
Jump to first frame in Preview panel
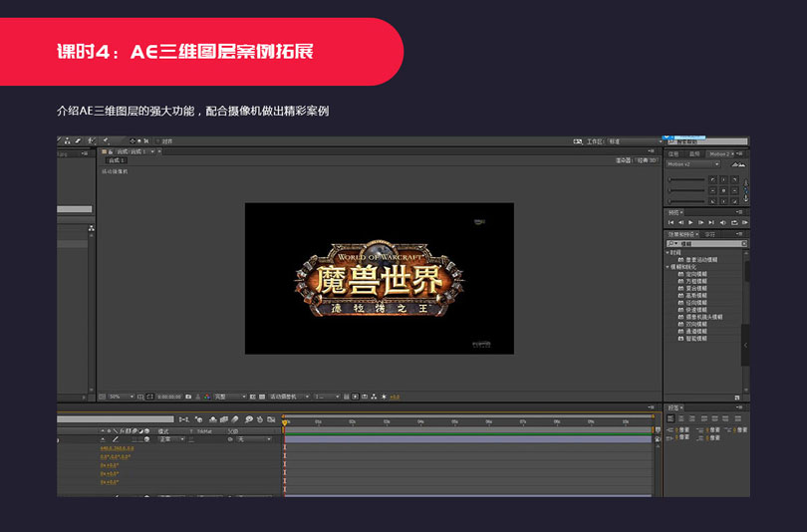pos(671,223)
